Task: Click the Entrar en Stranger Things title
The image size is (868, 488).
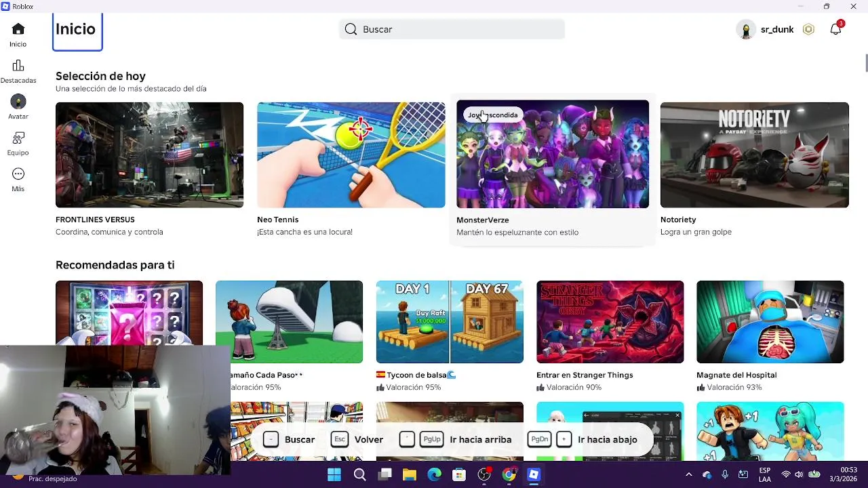Action: pos(585,375)
